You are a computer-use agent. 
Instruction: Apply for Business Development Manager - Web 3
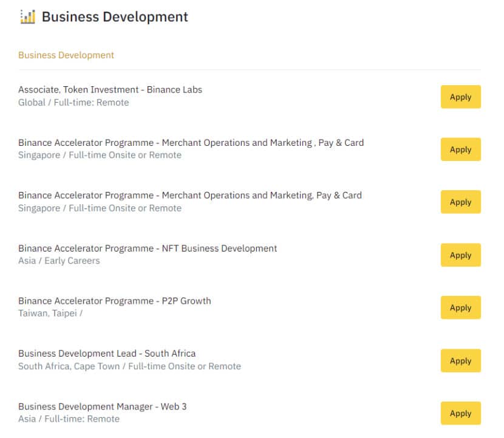pos(461,413)
